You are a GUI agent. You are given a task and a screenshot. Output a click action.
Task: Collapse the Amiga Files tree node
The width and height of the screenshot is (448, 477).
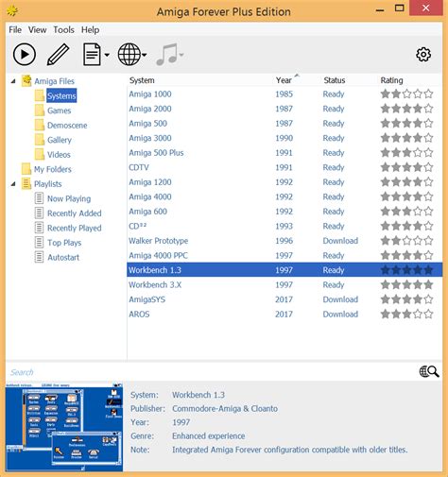(x=13, y=81)
